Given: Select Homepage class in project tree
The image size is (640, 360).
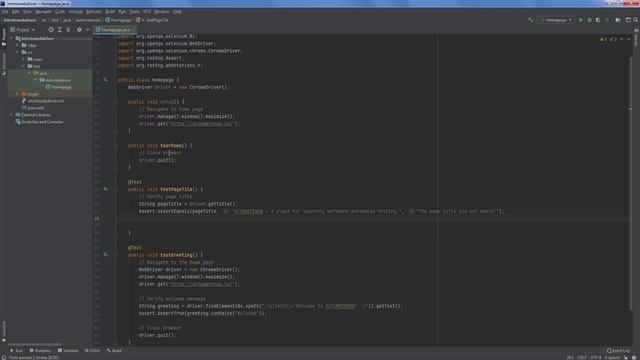Looking at the screenshot, I should click(x=59, y=87).
